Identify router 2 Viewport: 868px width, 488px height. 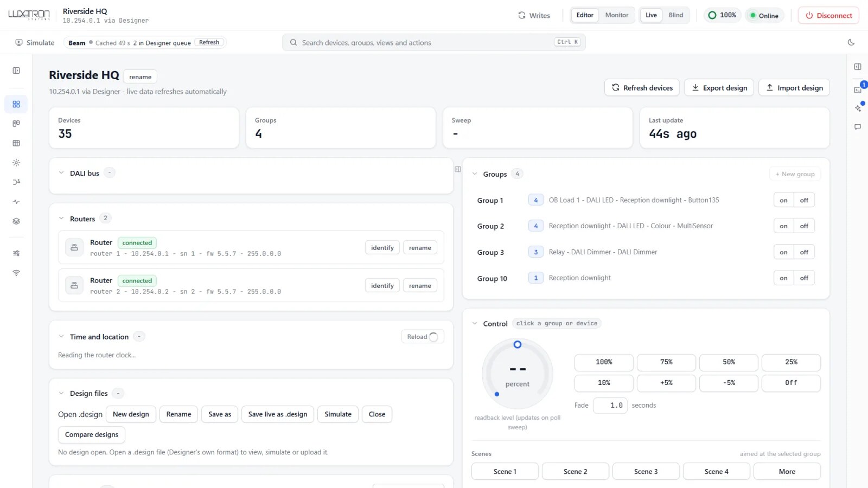click(x=382, y=286)
